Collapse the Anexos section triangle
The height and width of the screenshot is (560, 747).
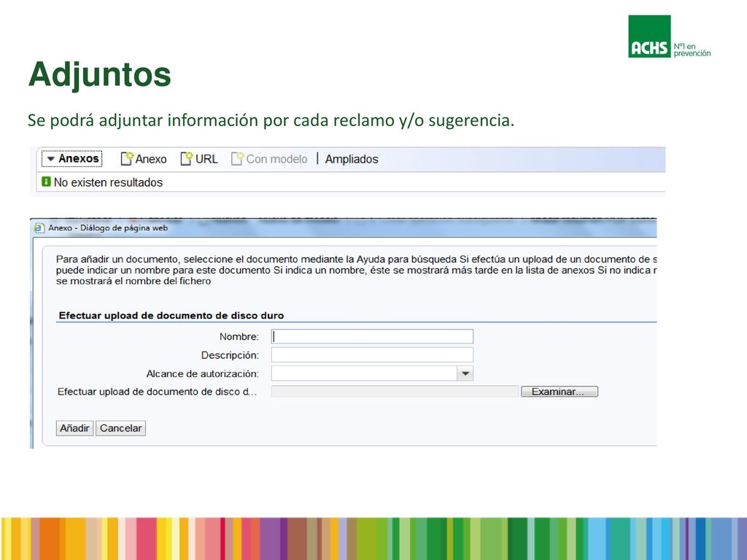coord(51,158)
